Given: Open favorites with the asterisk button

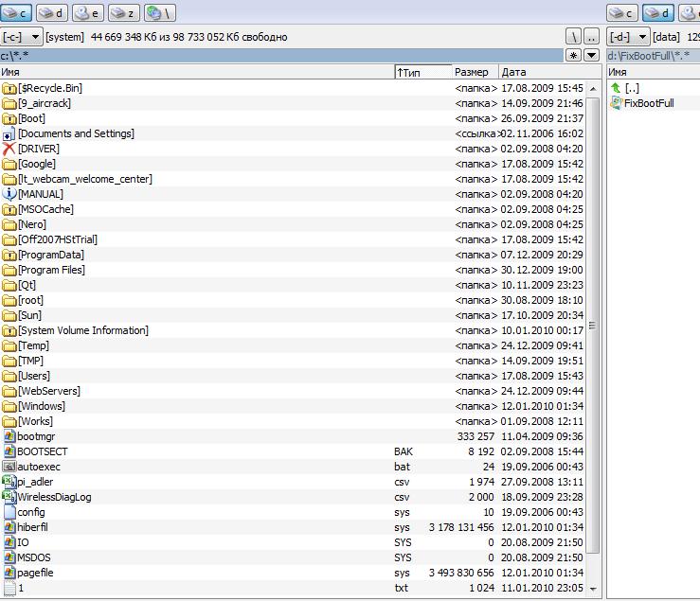Looking at the screenshot, I should coord(573,56).
